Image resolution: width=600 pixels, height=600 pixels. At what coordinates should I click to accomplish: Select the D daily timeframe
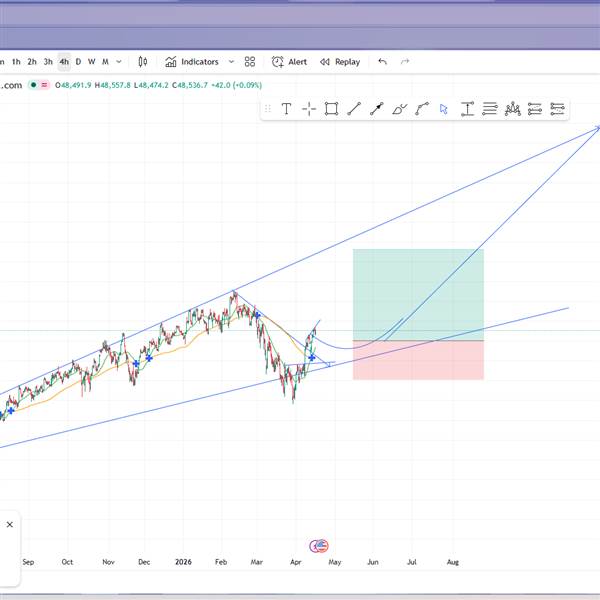(78, 62)
